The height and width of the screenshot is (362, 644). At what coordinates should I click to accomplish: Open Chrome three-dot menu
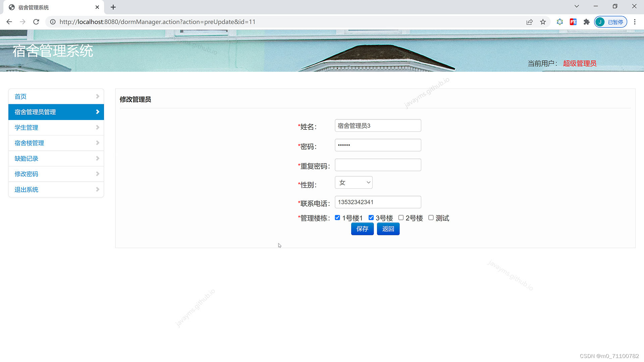pos(634,22)
